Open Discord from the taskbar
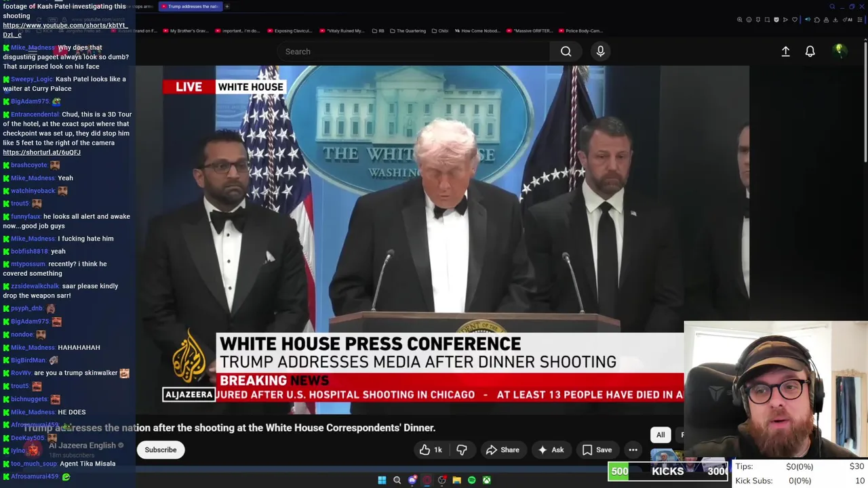Screen dimensions: 868x488 pyautogui.click(x=412, y=480)
